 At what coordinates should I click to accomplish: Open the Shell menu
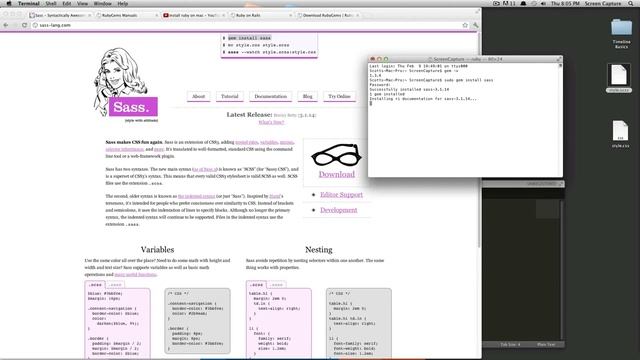pyautogui.click(x=51, y=4)
